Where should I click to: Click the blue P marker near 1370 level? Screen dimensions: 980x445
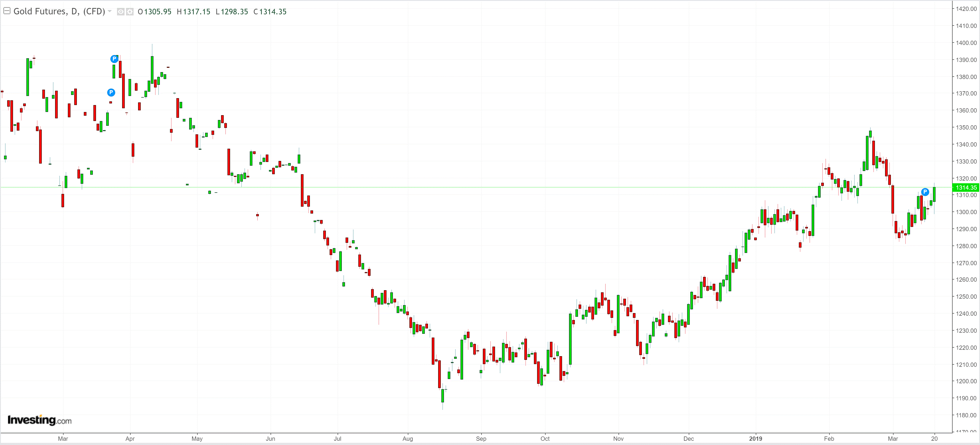pos(111,92)
